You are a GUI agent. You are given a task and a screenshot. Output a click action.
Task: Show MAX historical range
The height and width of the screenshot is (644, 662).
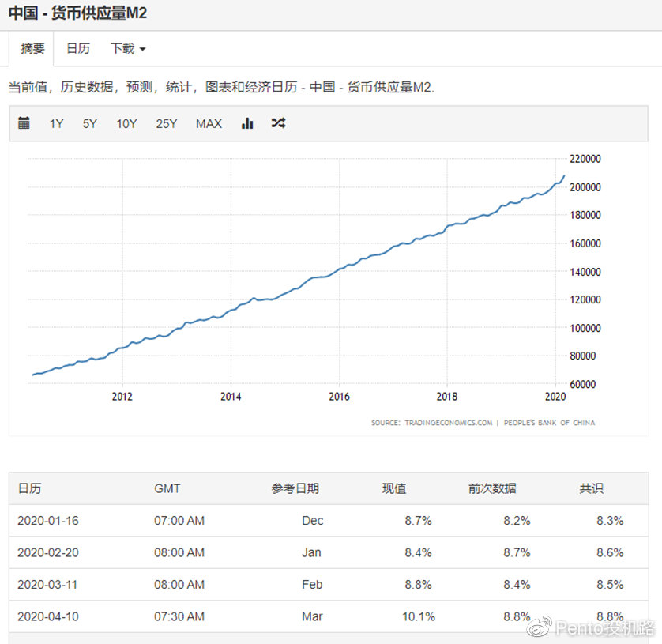[209, 124]
